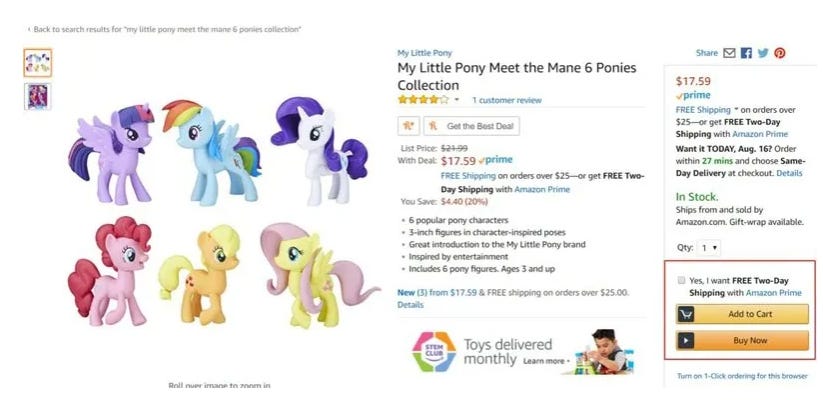Viewport: 823px width, 400px height.
Task: Open the Qty quantity dropdown
Action: point(708,247)
